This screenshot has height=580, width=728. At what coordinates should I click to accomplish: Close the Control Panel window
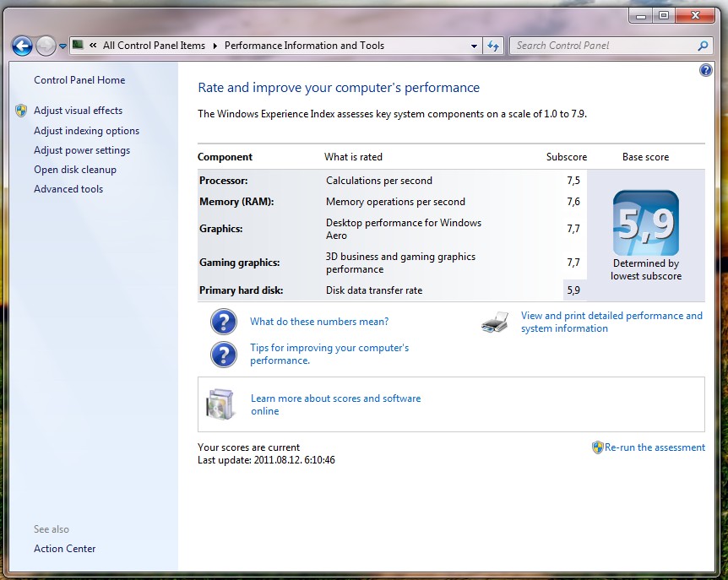695,16
